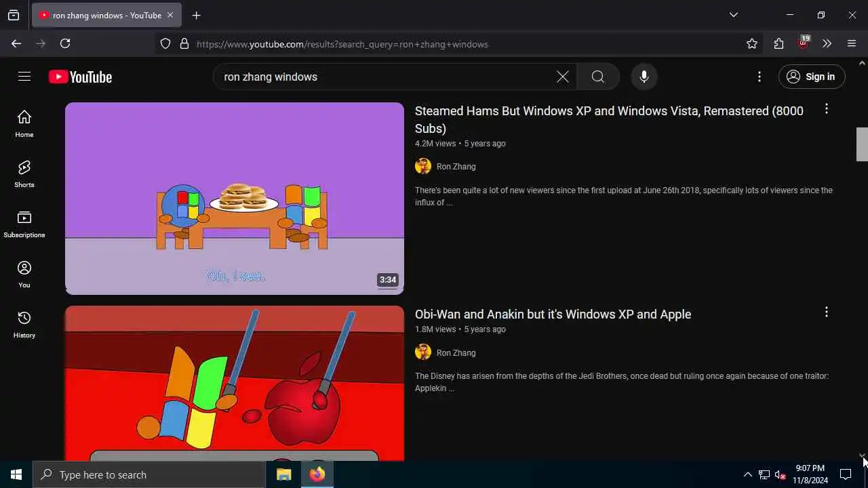Open Obi-Wan and Anakin video title
Screen dimensions: 868x488
553,314
